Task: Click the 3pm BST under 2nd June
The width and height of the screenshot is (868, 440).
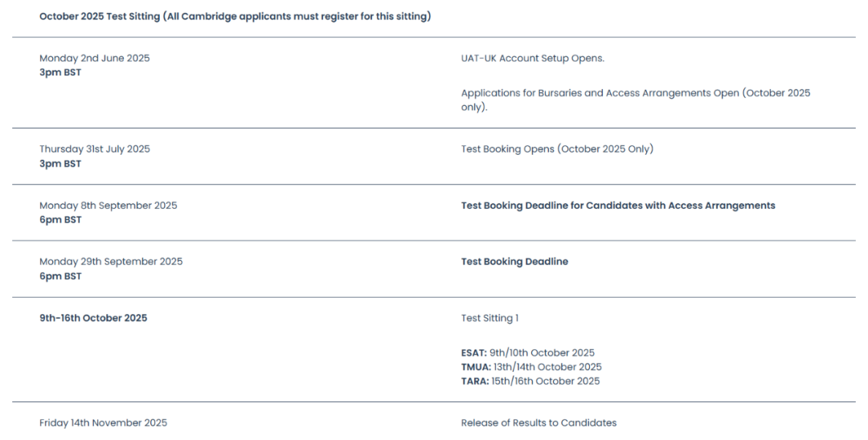Action: 60,72
